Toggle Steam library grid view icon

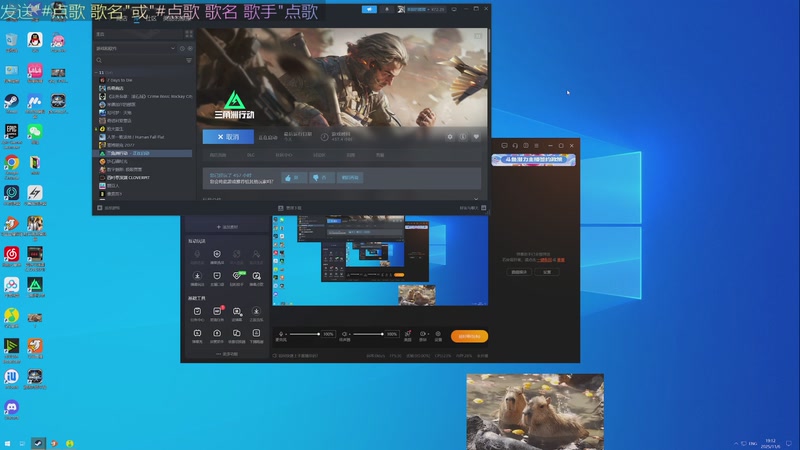(189, 34)
